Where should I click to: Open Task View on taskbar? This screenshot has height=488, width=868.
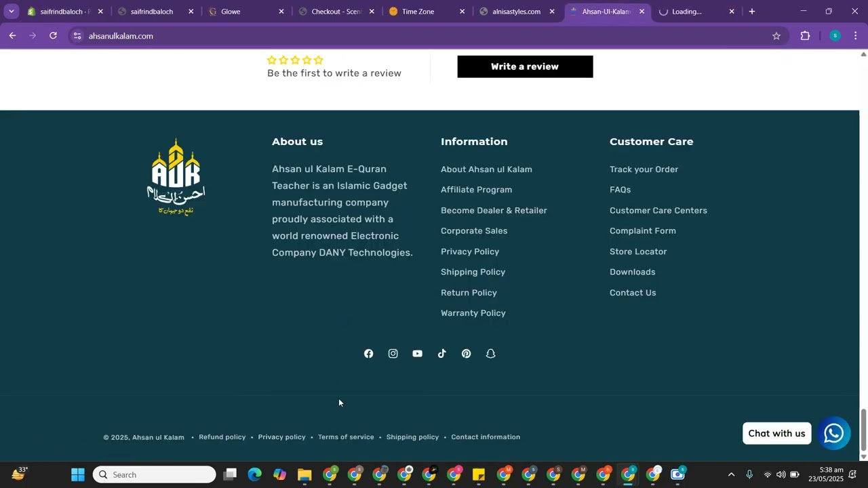tap(230, 474)
